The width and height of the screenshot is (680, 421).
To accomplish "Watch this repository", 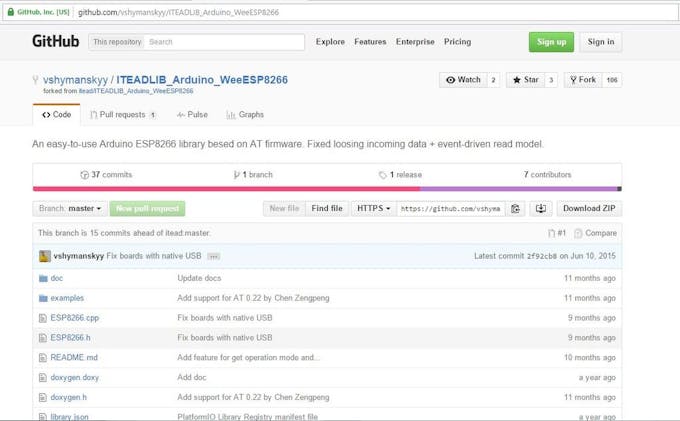I will click(463, 80).
